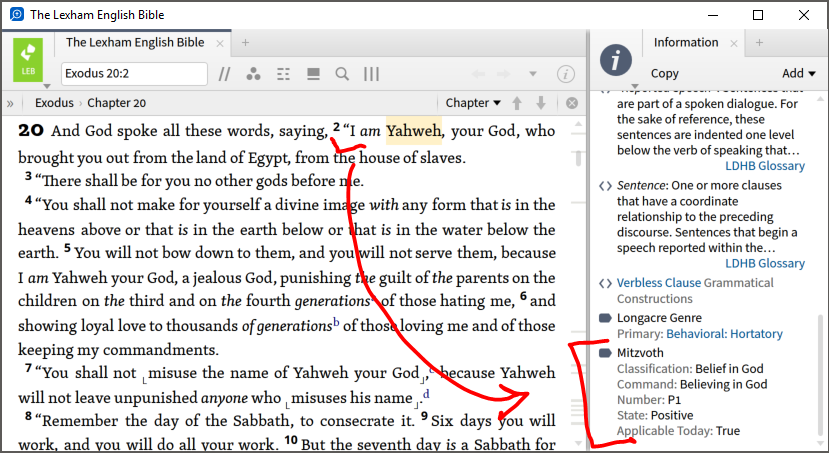
Task: Click the scroll thumb of the Bible text
Action: 578,158
